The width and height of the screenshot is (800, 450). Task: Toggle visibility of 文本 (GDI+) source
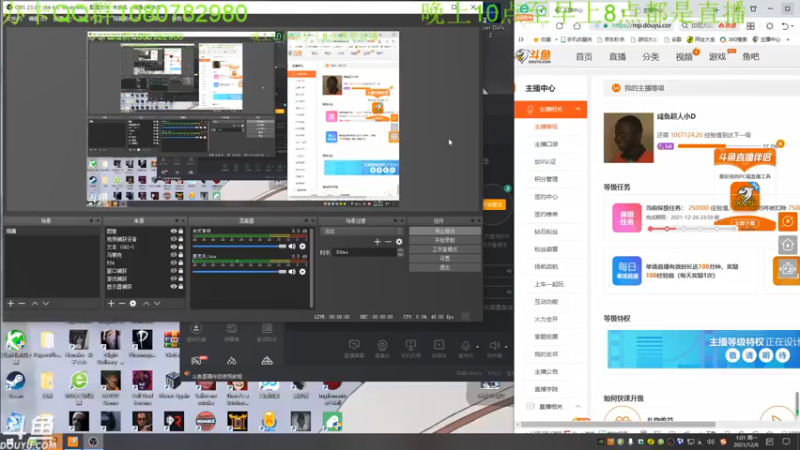[x=173, y=247]
